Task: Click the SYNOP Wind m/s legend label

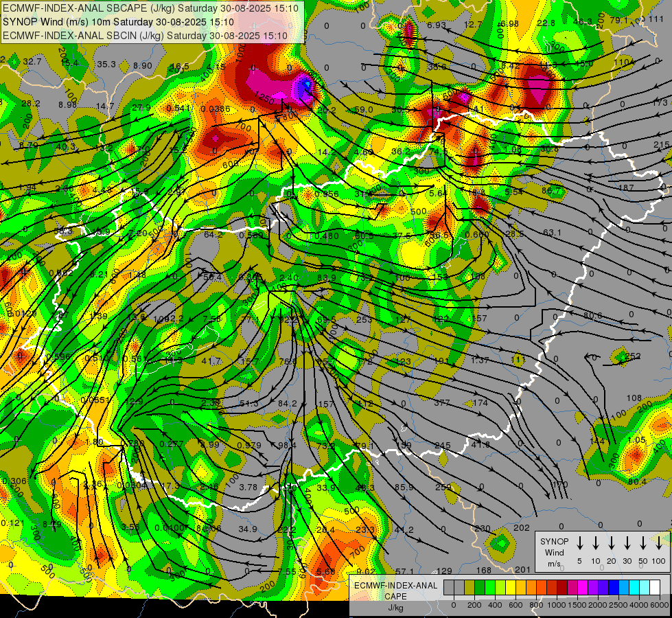Action: 554,552
